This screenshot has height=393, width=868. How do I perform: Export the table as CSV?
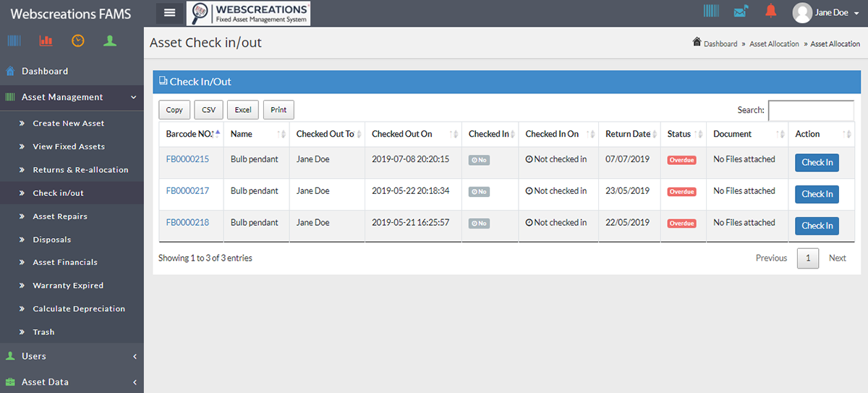click(209, 110)
